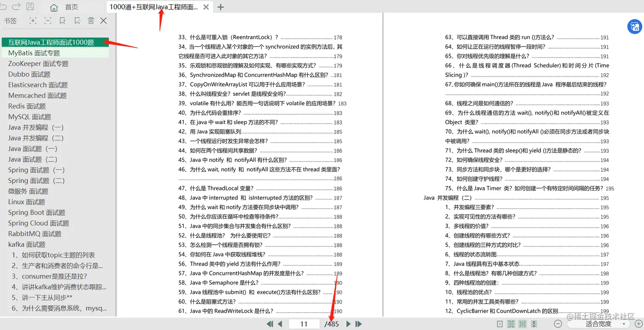Delete bookmark using the trash icon

91,20
